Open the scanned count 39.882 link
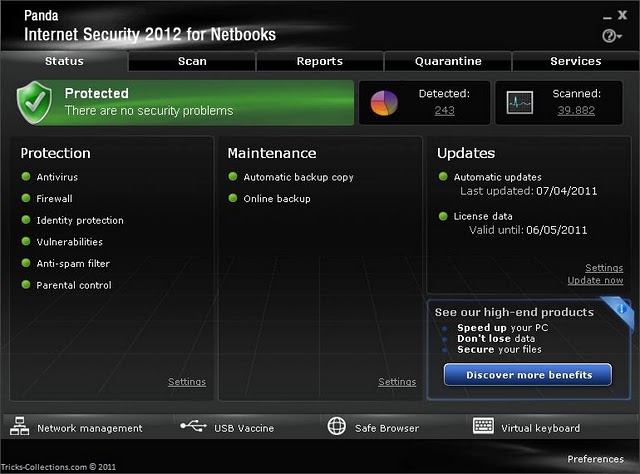The image size is (640, 474). click(x=576, y=111)
